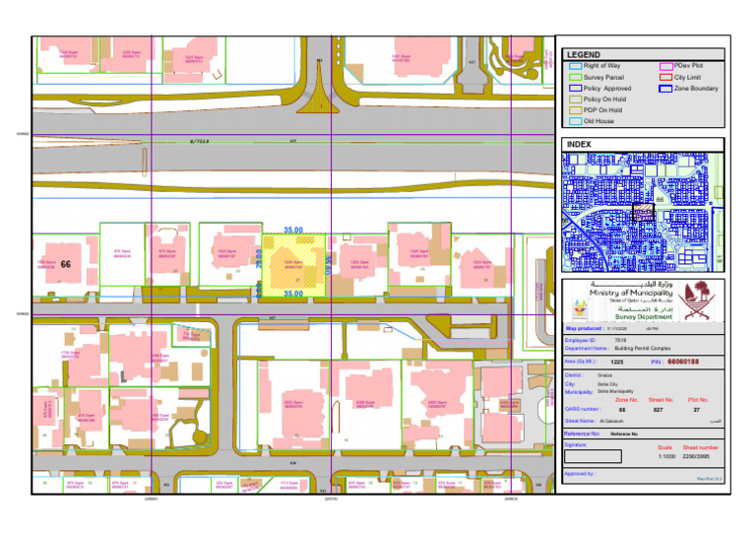Click the INDEX heading
The width and height of the screenshot is (756, 535).
pos(579,144)
